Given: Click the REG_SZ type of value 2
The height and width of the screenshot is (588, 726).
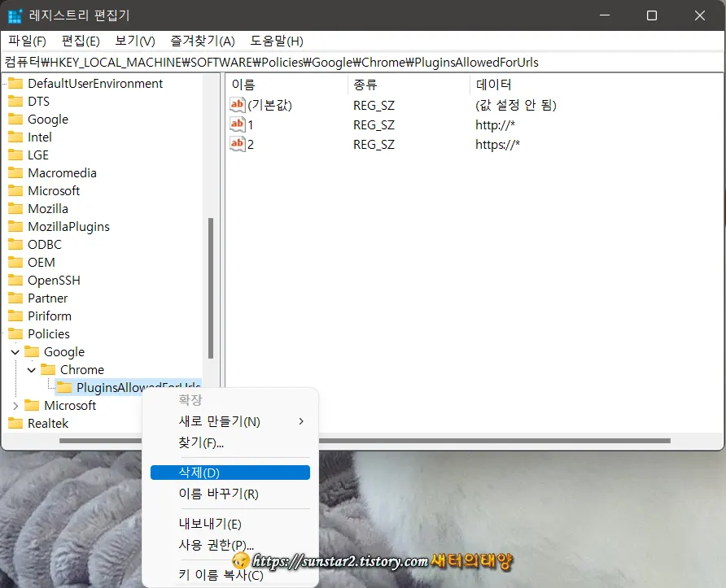Looking at the screenshot, I should (x=374, y=144).
